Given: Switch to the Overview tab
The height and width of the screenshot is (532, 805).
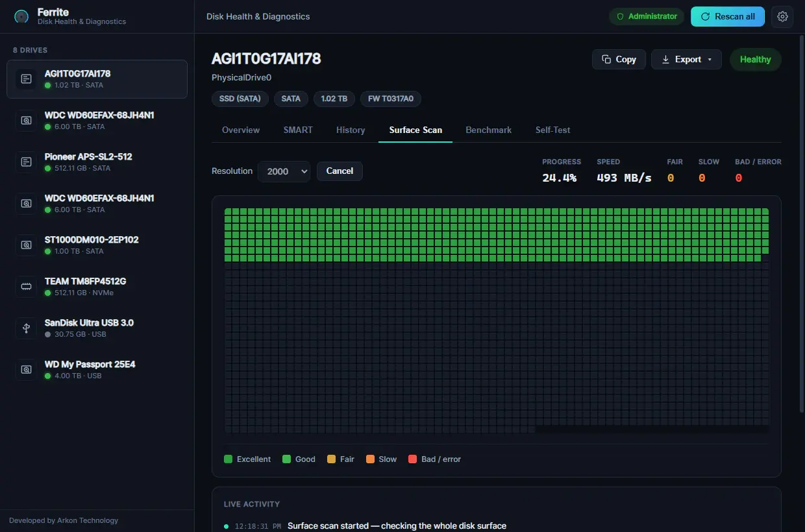Looking at the screenshot, I should 241,130.
